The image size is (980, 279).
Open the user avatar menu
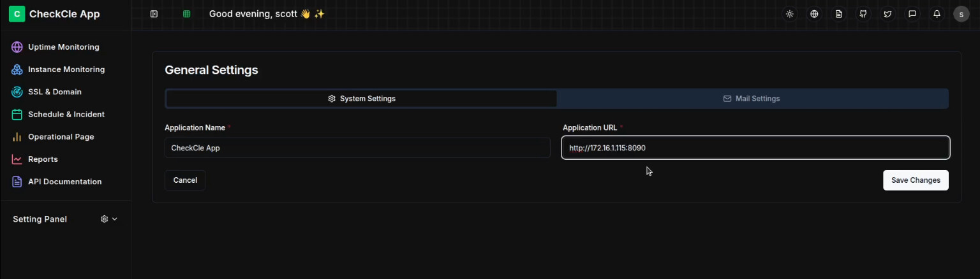[961, 14]
